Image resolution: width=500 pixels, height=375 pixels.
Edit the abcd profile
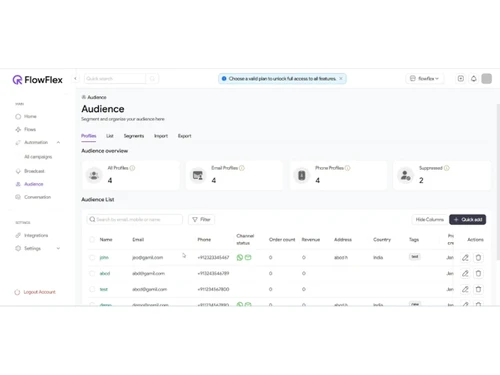click(x=465, y=273)
